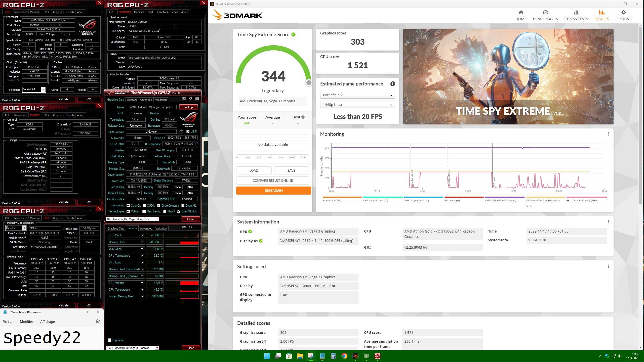Open the Windows Start menu

click(267, 356)
